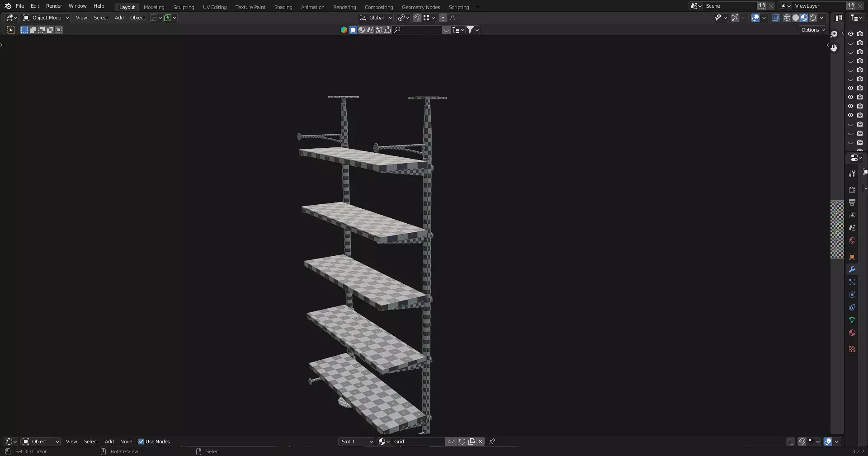Open the Texture properties tab

(852, 349)
